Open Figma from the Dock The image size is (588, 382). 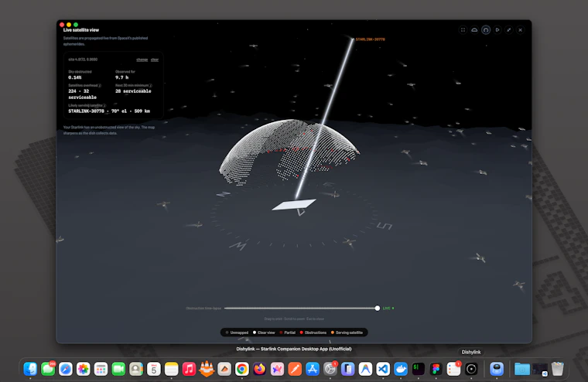tap(436, 370)
